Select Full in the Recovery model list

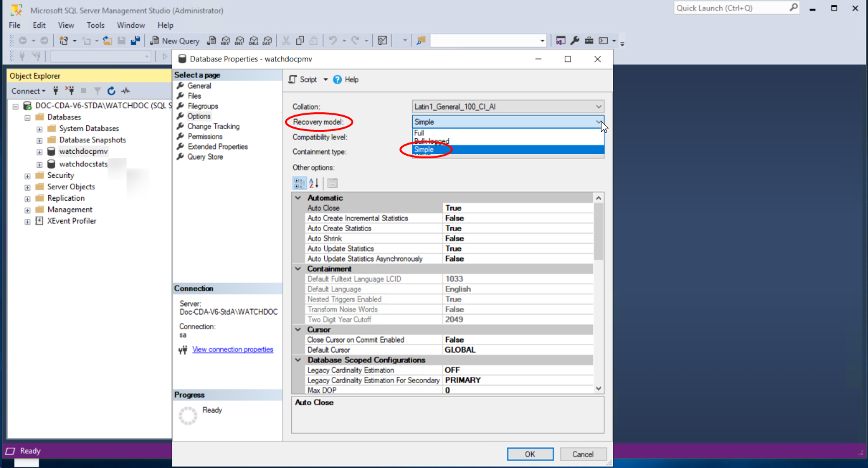pos(419,133)
